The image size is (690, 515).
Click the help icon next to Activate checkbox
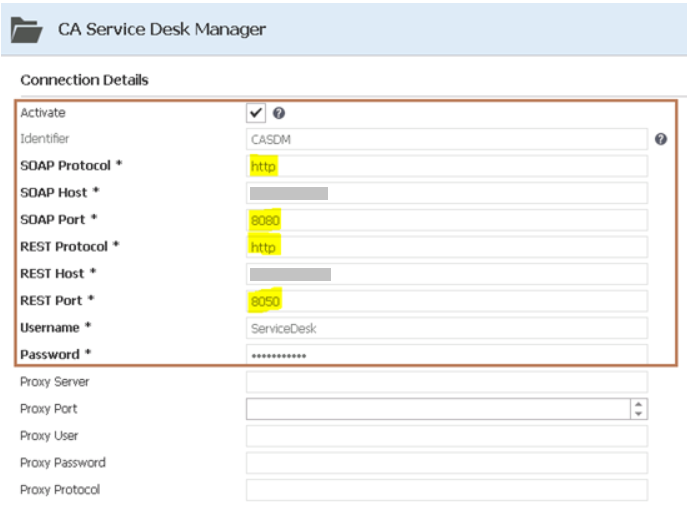coord(278,113)
